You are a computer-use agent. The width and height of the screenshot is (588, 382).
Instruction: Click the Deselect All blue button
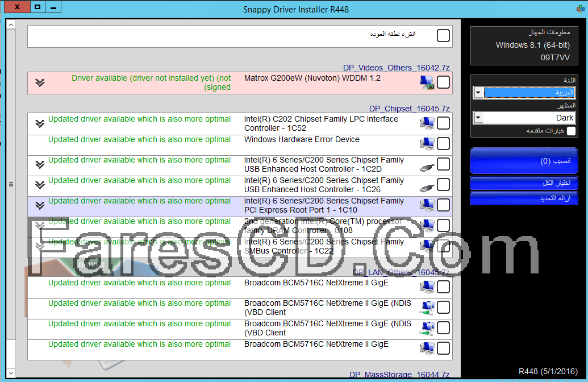pyautogui.click(x=524, y=198)
